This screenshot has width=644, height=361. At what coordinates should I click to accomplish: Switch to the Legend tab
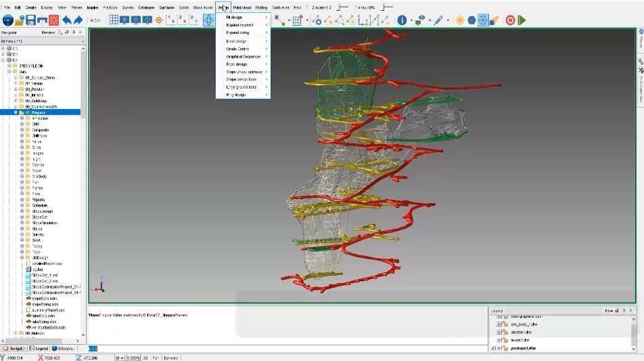40,348
